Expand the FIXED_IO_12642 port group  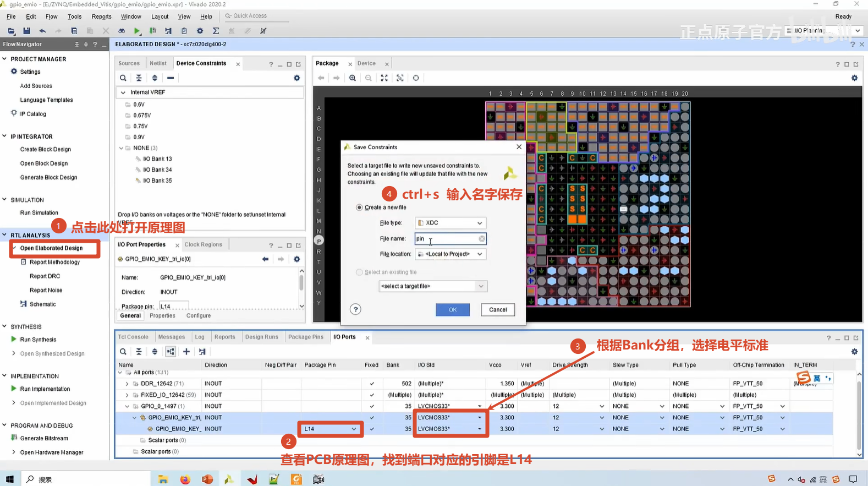click(x=127, y=395)
